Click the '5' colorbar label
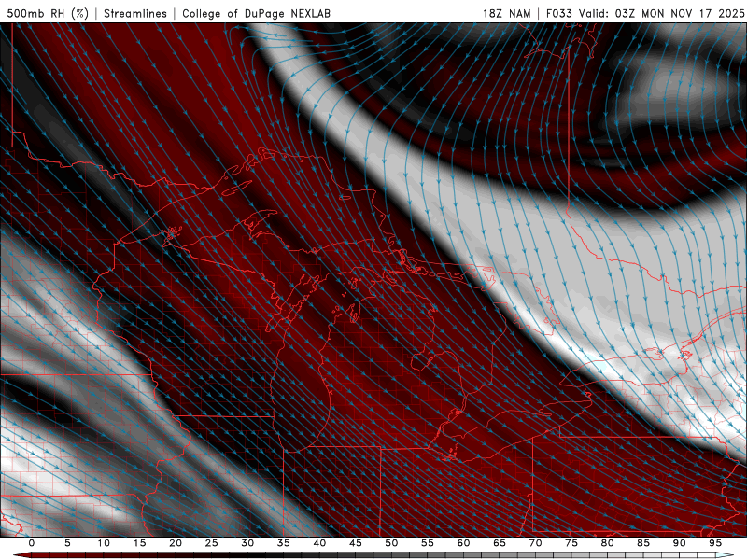This screenshot has width=747, height=560. (x=67, y=543)
